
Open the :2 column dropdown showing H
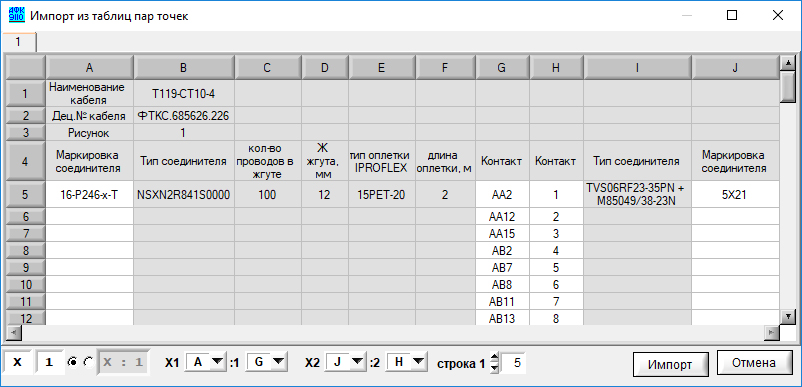[x=407, y=362]
